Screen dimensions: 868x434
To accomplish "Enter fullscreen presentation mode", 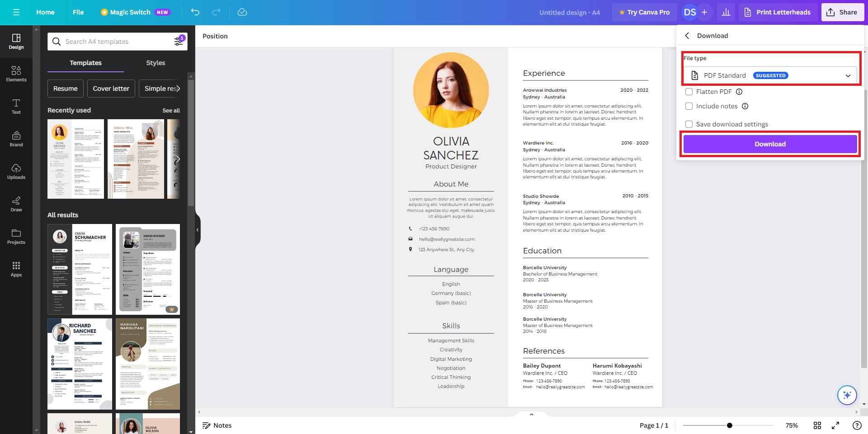I will [x=835, y=425].
